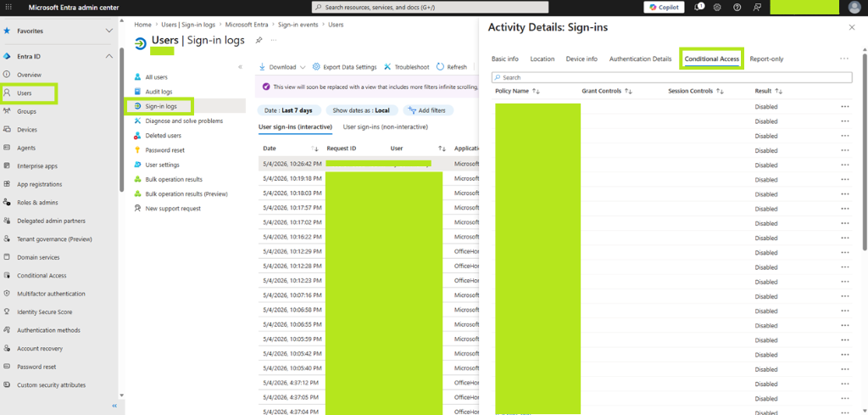Open the account avatar icon
Image resolution: width=868 pixels, height=415 pixels.
tap(854, 7)
